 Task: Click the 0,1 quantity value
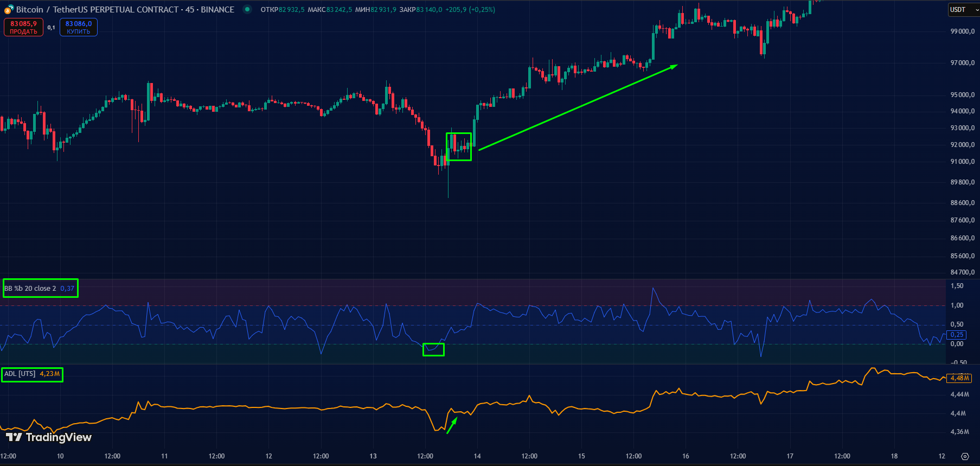51,27
